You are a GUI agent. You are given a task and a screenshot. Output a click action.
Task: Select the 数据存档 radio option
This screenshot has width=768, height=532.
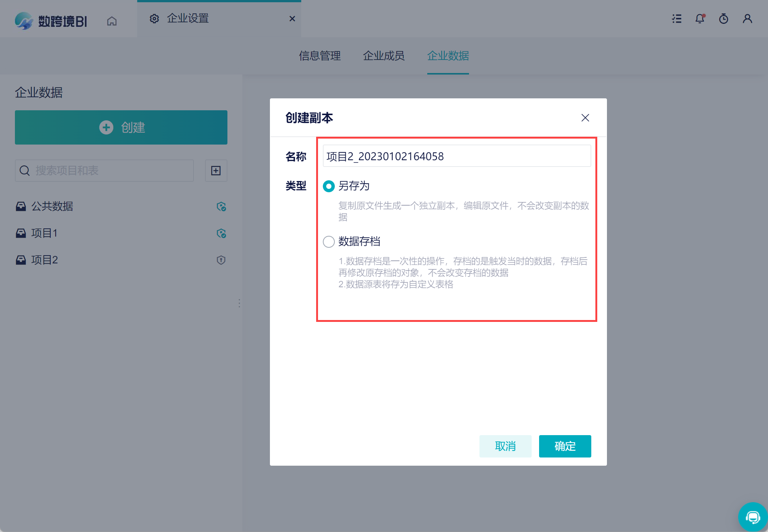(328, 241)
